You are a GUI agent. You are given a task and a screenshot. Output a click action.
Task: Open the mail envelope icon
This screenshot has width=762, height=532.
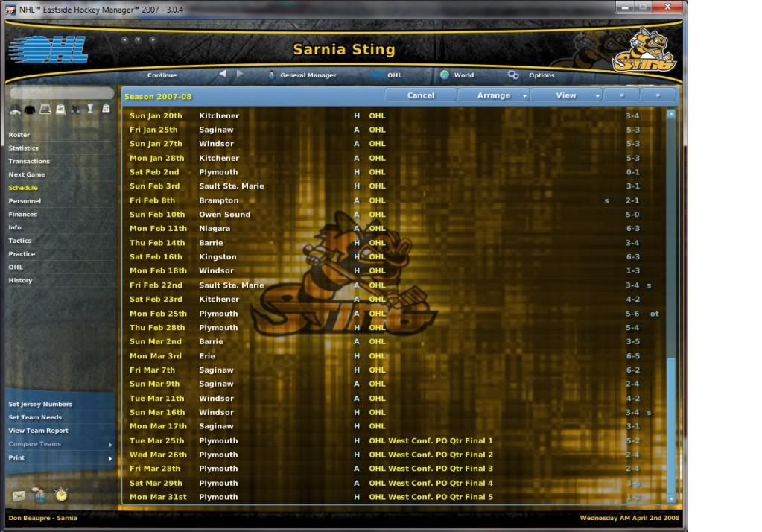coord(19,495)
